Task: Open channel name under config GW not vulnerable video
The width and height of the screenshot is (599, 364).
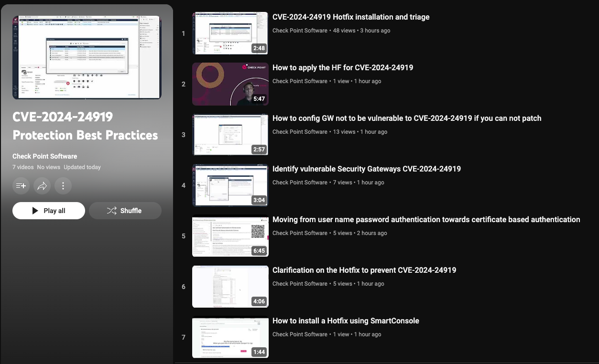Action: (300, 132)
